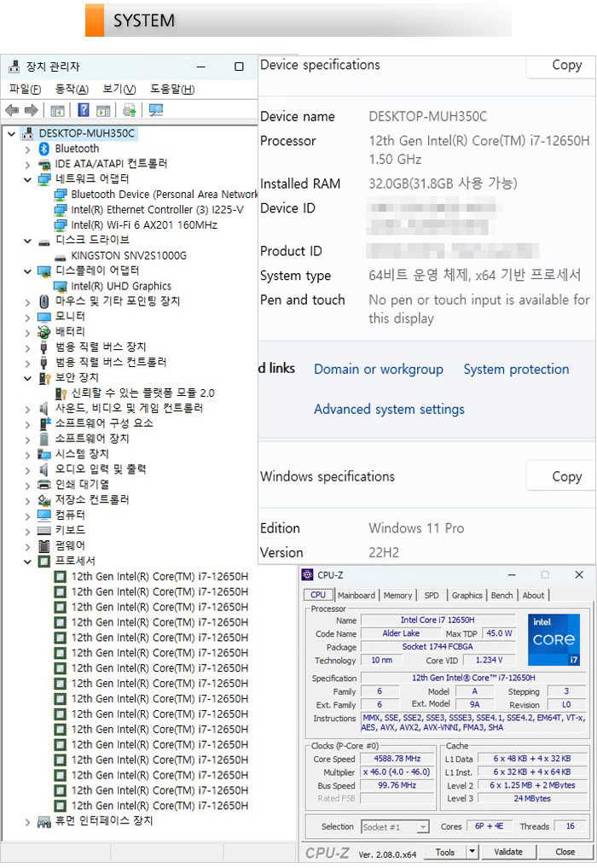The height and width of the screenshot is (868, 597).
Task: Collapse the 디스플레이 어댑터 category
Action: click(27, 271)
